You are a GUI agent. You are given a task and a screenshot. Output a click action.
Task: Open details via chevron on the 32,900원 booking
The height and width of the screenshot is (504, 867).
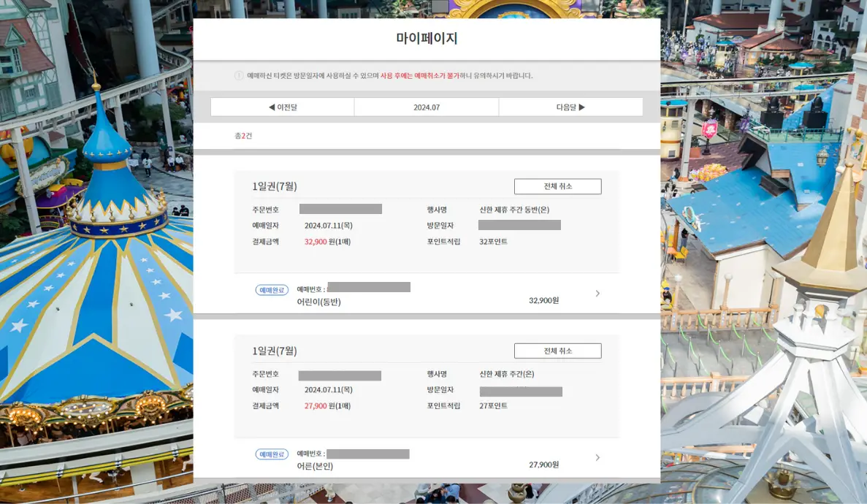597,293
